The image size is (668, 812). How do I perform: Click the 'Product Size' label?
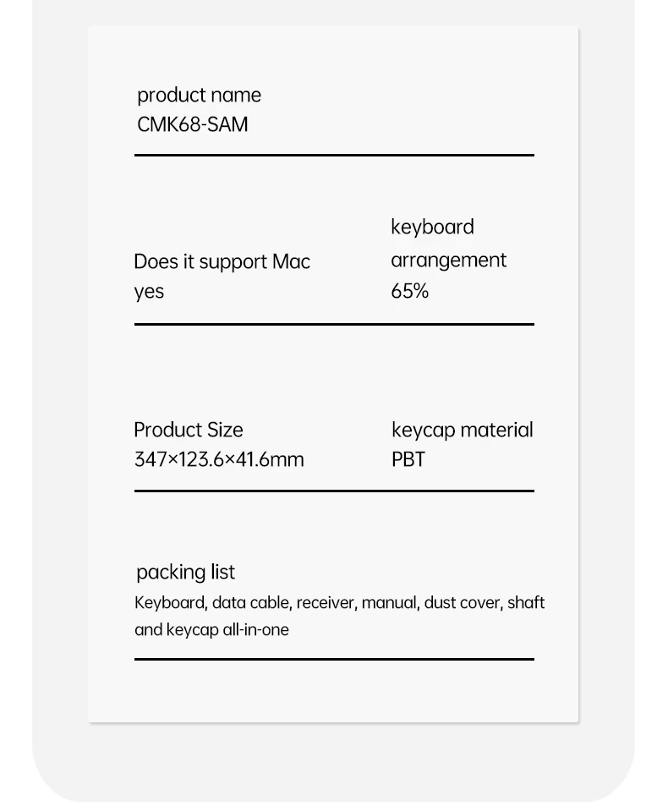[x=188, y=431]
